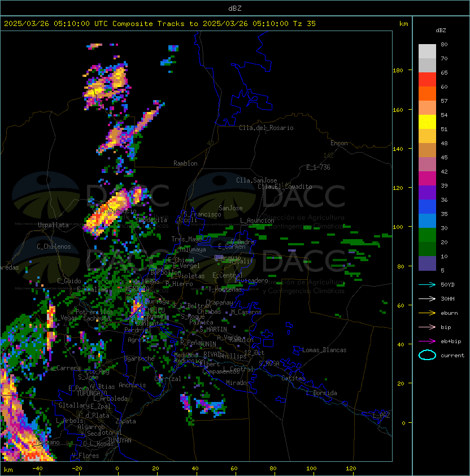Screen dimensions: 470x476
Task: Click the pink bip arrow in legend
Action: [x=427, y=327]
